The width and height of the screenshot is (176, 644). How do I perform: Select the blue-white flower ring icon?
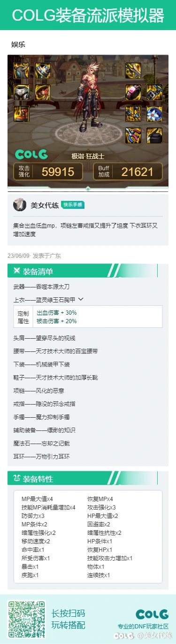pos(154,113)
